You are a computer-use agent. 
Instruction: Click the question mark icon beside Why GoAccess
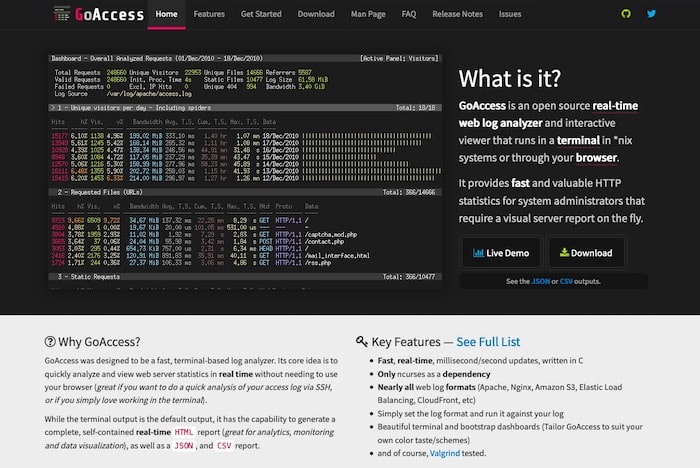click(x=50, y=342)
